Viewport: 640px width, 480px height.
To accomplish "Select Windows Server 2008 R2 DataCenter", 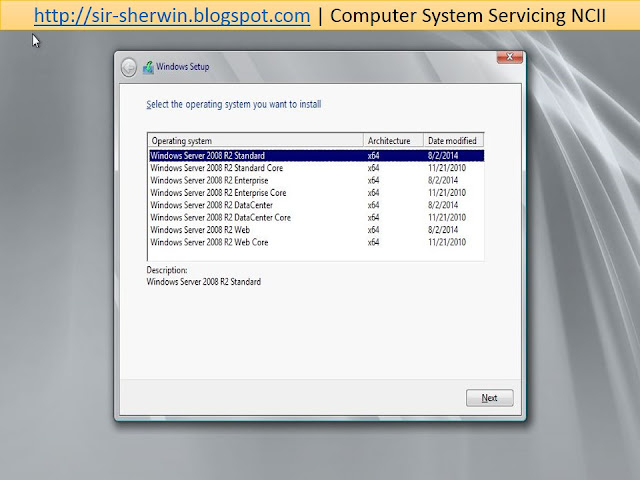I will point(316,205).
